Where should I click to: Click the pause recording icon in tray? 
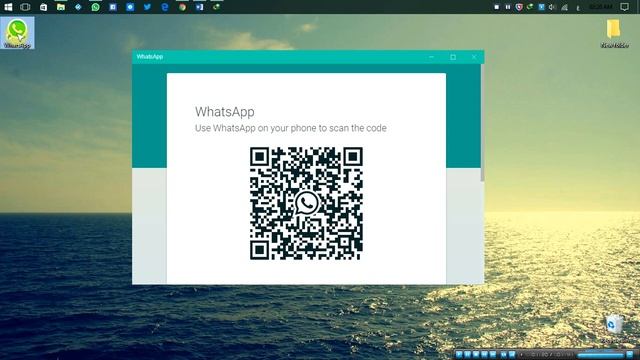click(x=508, y=7)
